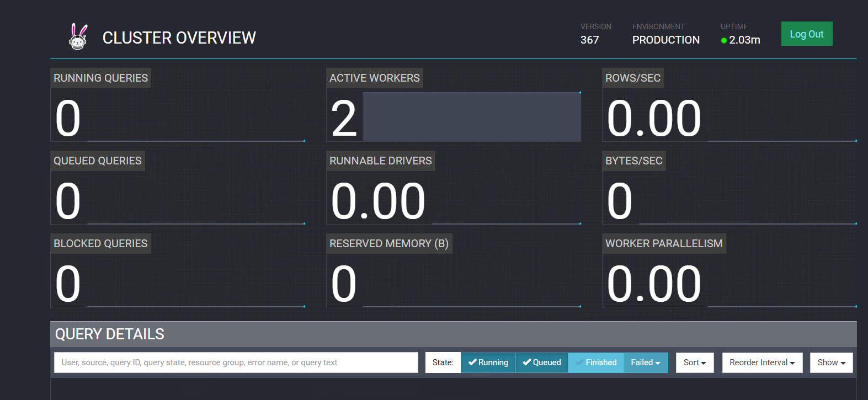Click the Worker Parallelism label
Screen dimensions: 868x400
pyautogui.click(x=663, y=243)
